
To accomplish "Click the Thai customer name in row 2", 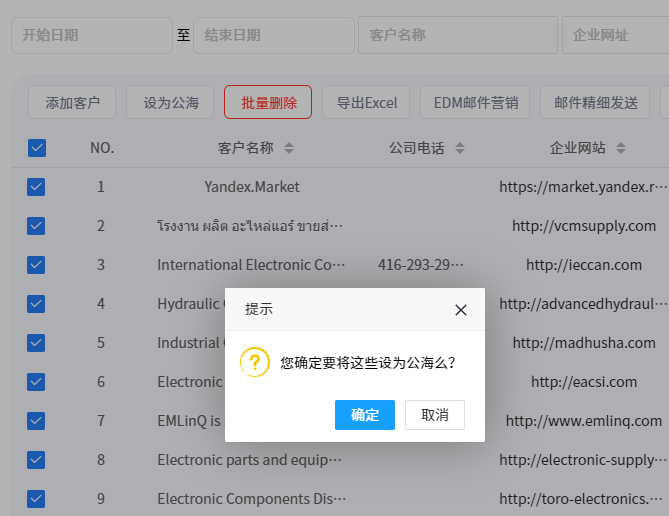I will (250, 226).
